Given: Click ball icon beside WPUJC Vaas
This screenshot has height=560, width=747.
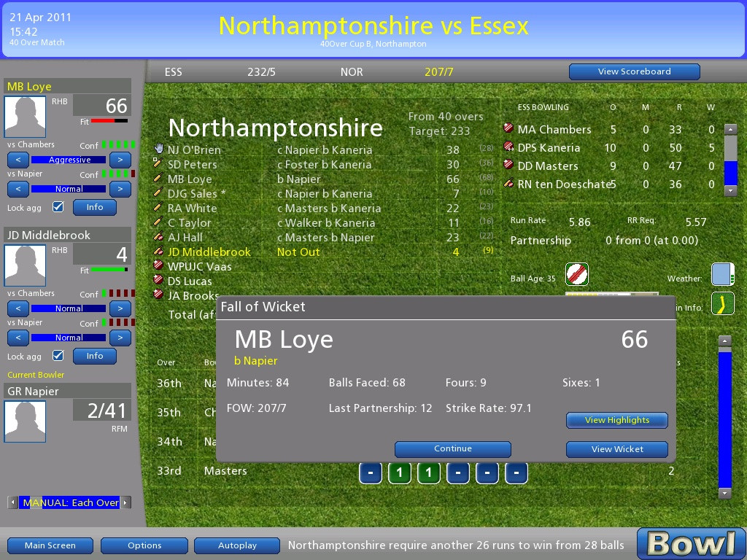Looking at the screenshot, I should [x=158, y=265].
